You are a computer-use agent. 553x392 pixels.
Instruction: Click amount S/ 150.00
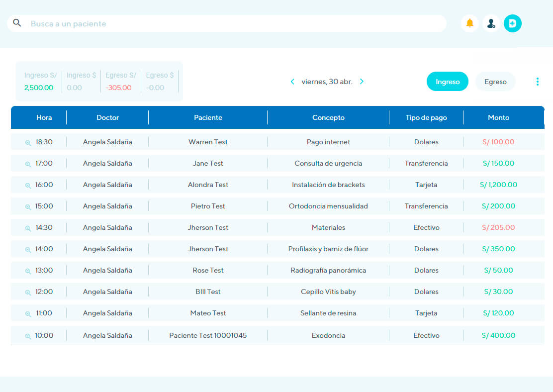[498, 163]
